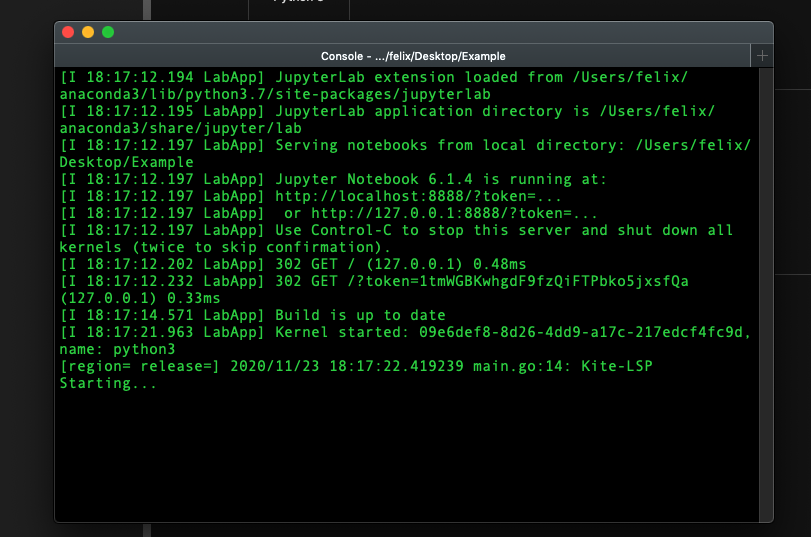The image size is (811, 537).
Task: Click the token 1tmWGBKwhgdF9fzQiFTPbko5jxsfQa text
Action: coord(553,281)
